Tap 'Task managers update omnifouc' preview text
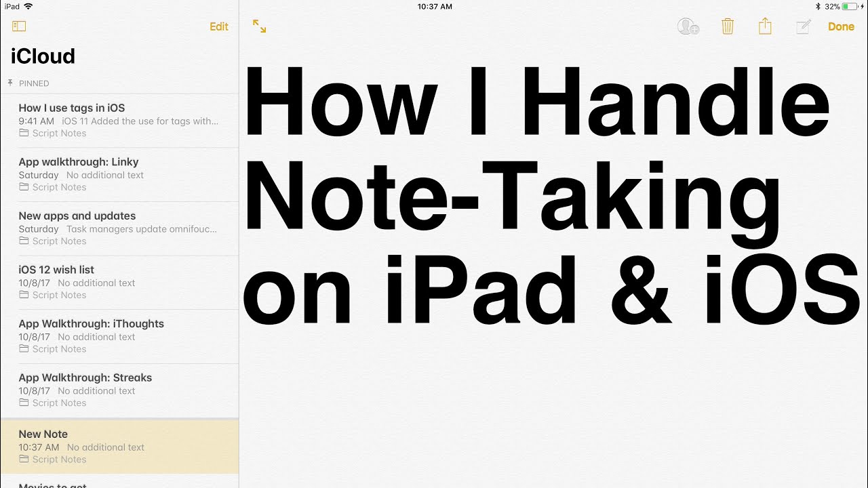Image resolution: width=868 pixels, height=488 pixels. point(142,229)
